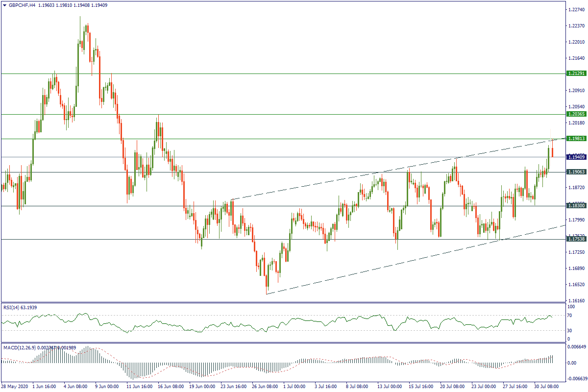Image resolution: width=588 pixels, height=392 pixels.
Task: Click the green 1.21291 price level tag
Action: 576,73
